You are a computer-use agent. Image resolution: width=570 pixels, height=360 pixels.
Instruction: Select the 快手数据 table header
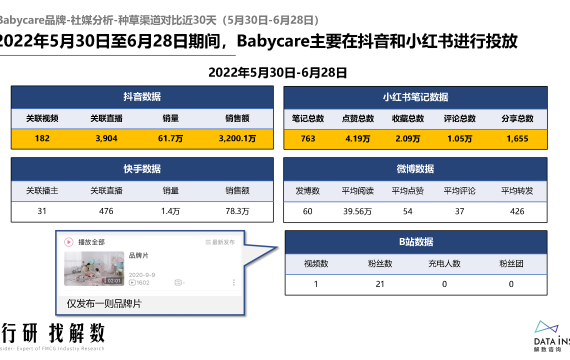(142, 169)
